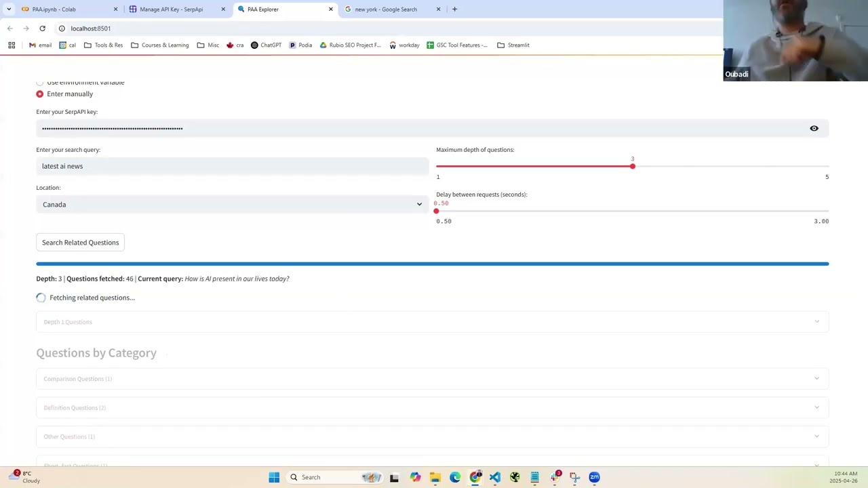Image resolution: width=868 pixels, height=488 pixels.
Task: Adjust the Maximum depth of questions slider handle
Action: [632, 166]
